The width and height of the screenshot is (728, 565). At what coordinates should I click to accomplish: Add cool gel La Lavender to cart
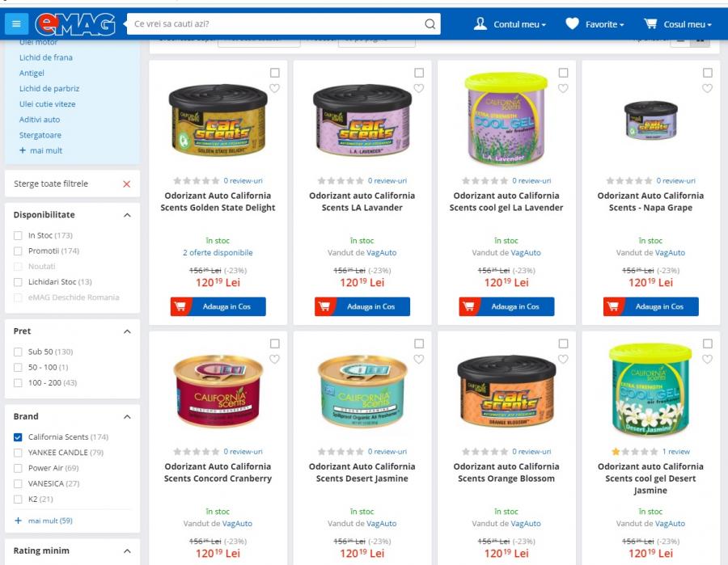coord(506,306)
